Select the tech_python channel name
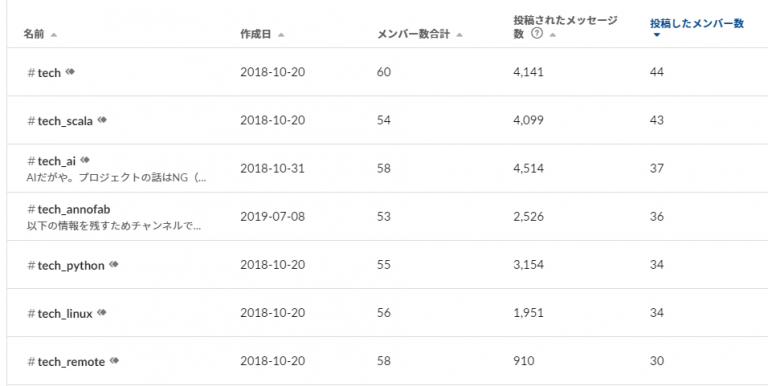Image resolution: width=768 pixels, height=386 pixels. [x=71, y=265]
